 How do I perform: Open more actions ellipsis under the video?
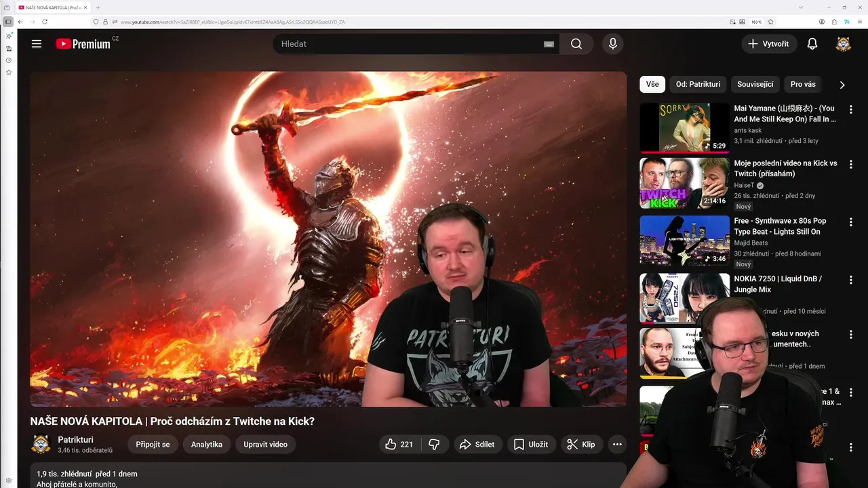617,445
